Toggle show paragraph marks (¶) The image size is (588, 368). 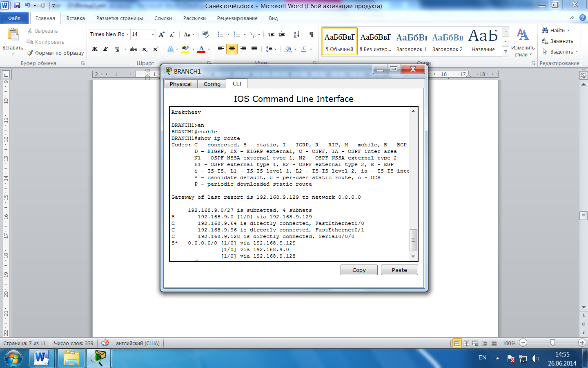click(312, 34)
